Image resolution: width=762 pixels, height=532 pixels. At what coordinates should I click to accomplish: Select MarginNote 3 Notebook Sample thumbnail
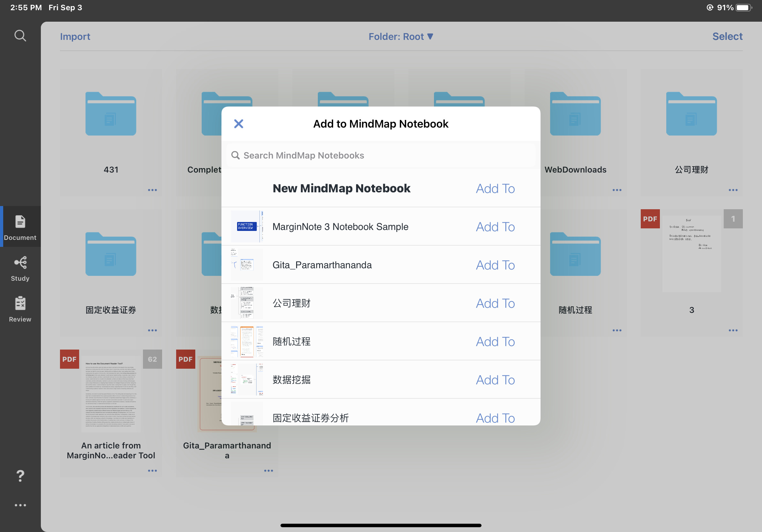click(x=247, y=226)
